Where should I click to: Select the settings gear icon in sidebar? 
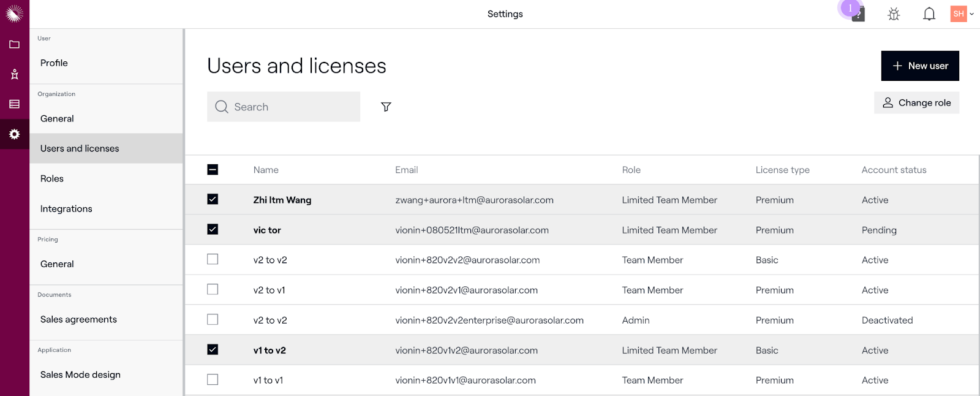14,134
